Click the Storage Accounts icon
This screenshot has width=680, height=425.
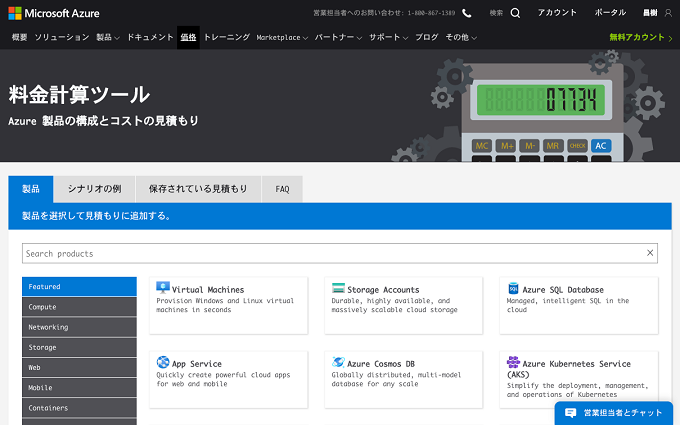(x=338, y=288)
